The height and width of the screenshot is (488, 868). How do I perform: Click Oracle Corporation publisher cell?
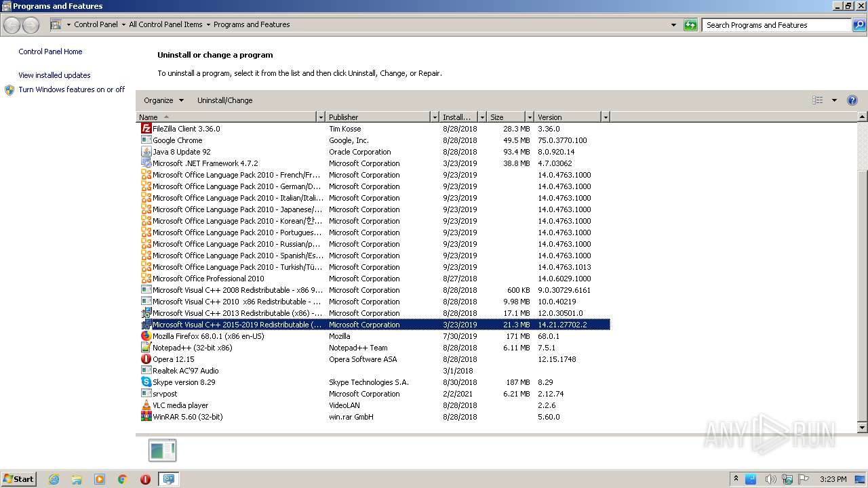359,152
